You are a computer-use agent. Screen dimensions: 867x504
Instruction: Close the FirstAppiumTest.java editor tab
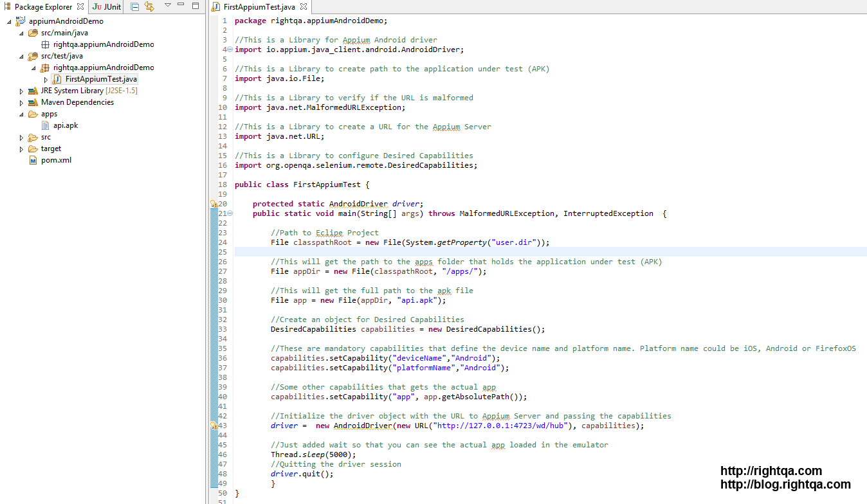point(303,7)
